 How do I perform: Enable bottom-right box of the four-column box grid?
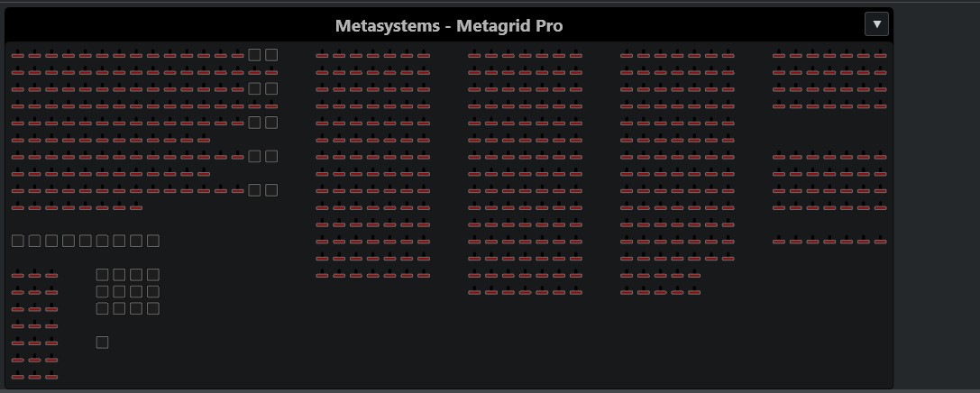click(x=153, y=308)
